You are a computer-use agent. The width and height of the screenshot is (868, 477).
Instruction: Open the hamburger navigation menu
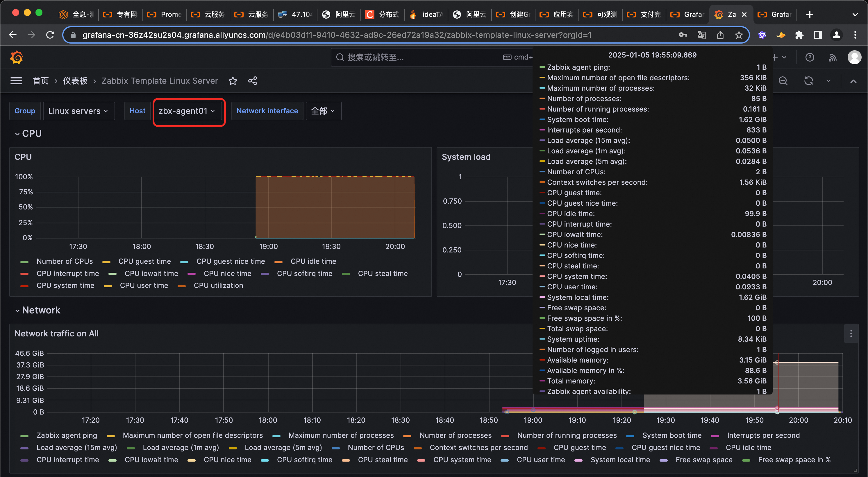coord(16,81)
